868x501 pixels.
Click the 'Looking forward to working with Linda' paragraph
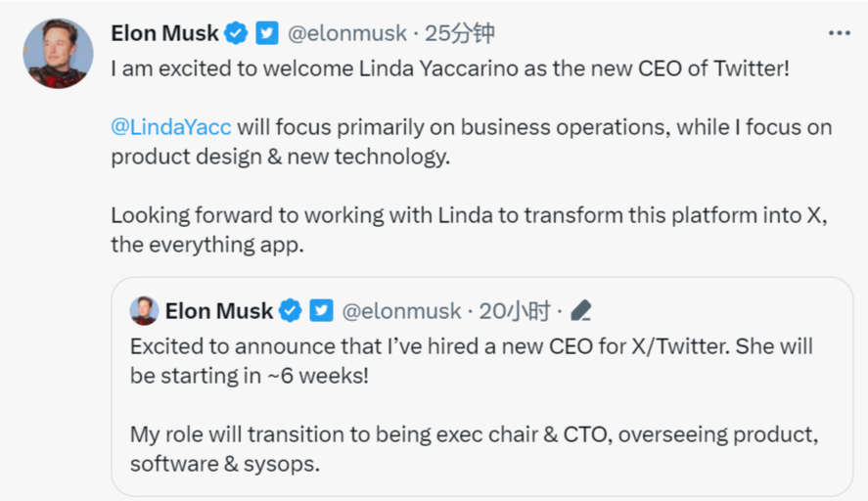[x=470, y=230]
